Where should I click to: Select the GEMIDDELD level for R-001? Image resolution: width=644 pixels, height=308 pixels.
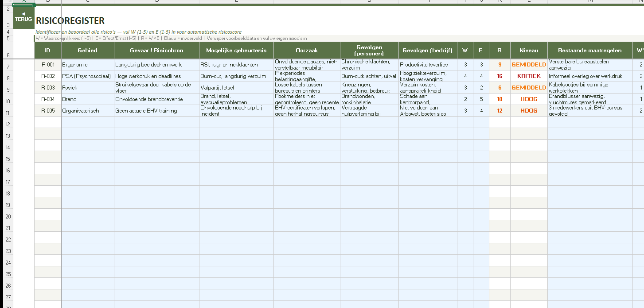click(x=528, y=65)
